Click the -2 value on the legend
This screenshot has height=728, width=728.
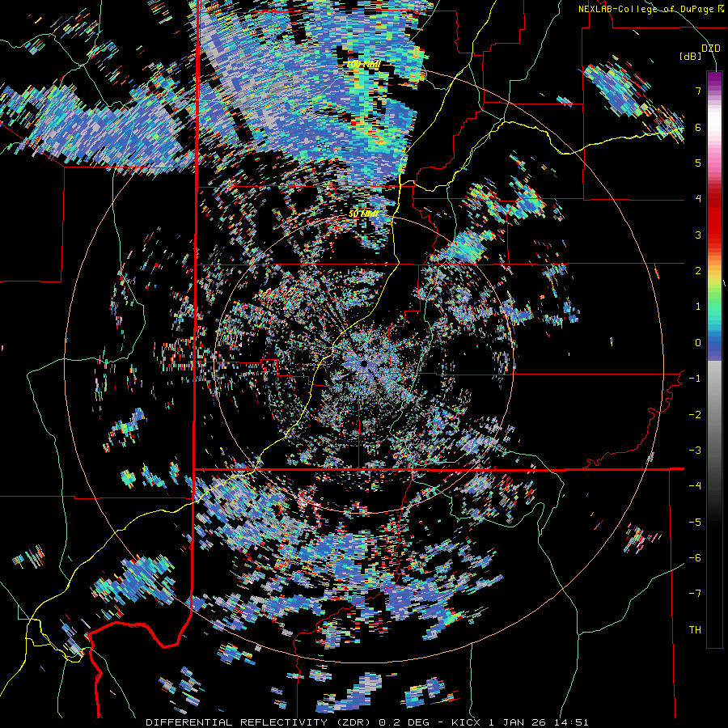click(695, 414)
